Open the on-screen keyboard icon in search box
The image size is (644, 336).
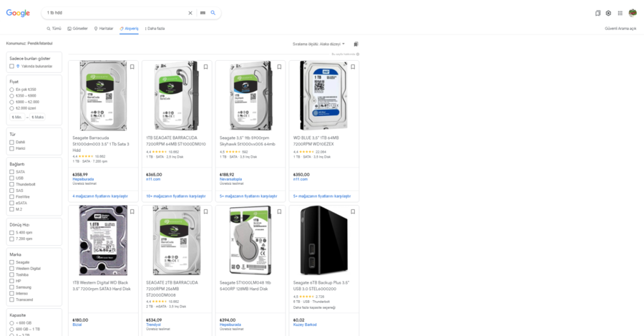tap(203, 13)
